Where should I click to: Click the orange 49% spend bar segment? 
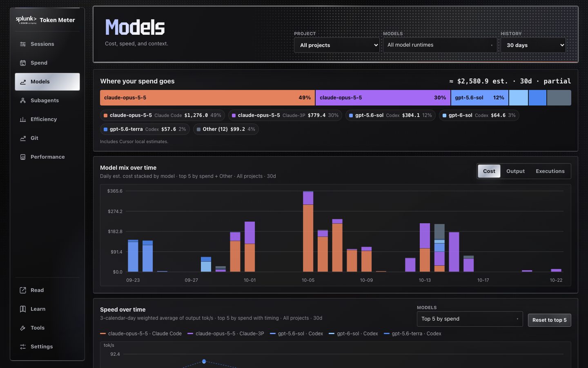(207, 98)
